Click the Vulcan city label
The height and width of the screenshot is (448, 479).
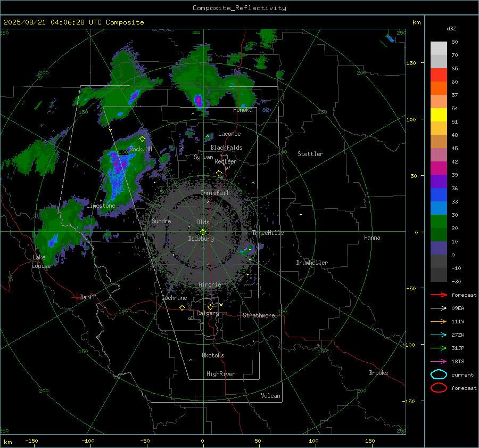271,396
